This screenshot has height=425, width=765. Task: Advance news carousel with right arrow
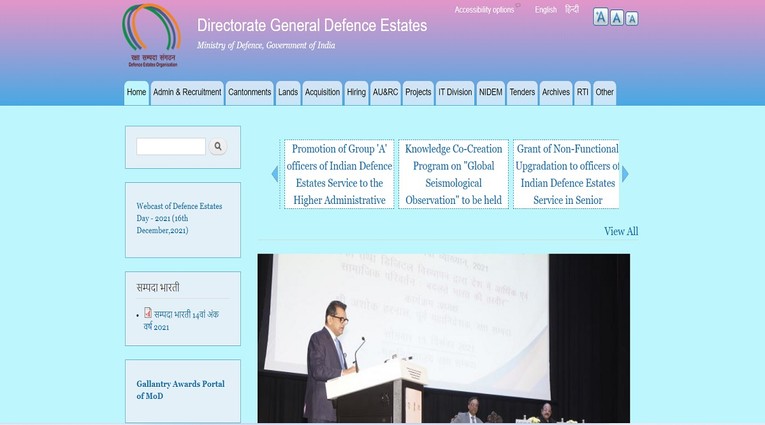pos(625,174)
